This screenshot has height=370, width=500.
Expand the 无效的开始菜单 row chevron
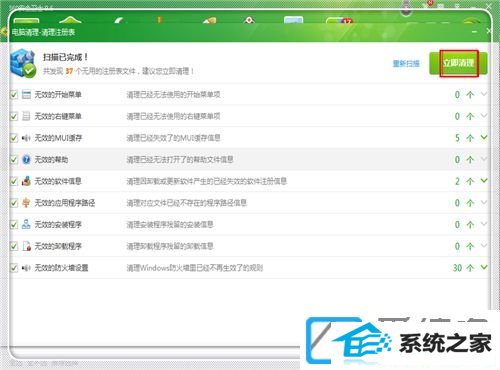(484, 94)
